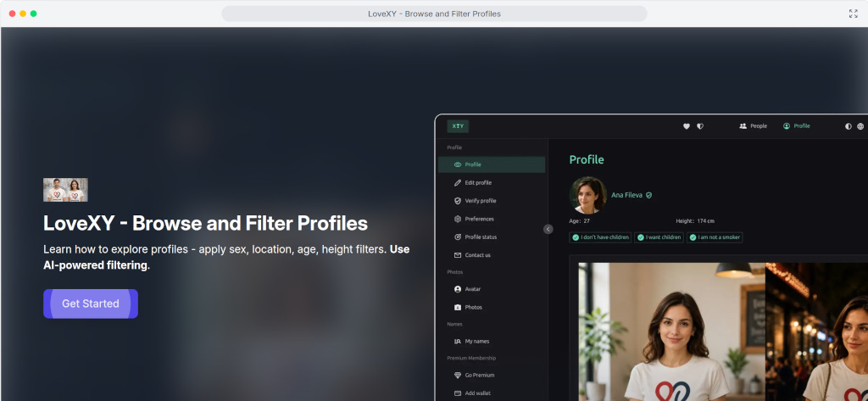Open Profile status in the sidebar
Screen dimensions: 868x401
(x=492, y=237)
